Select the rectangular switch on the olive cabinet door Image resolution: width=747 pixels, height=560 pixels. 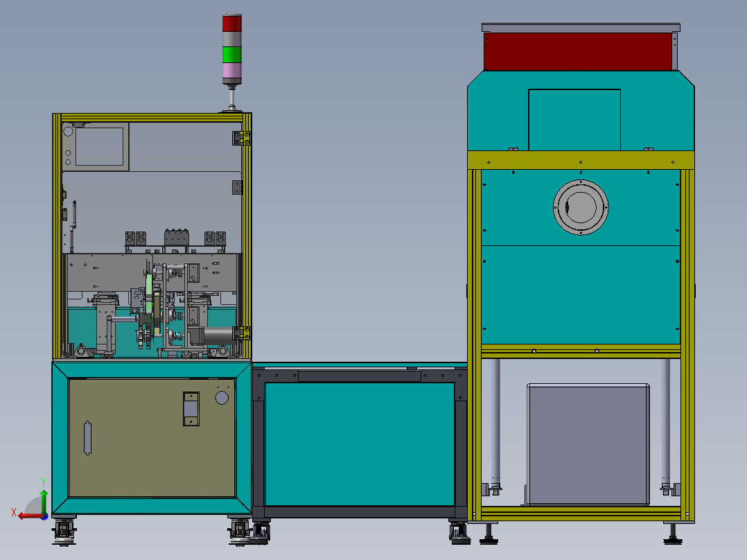191,409
